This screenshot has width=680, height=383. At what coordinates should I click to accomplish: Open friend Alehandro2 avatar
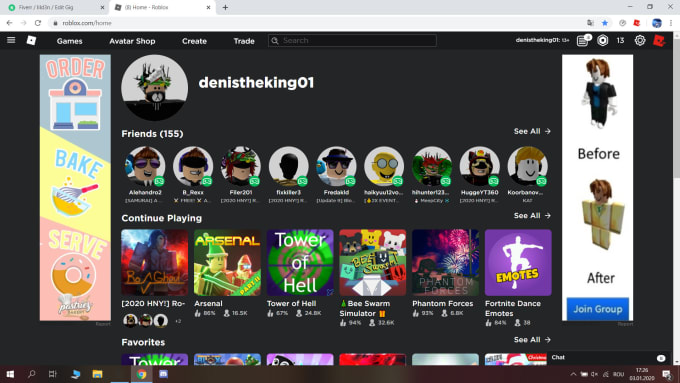click(145, 166)
